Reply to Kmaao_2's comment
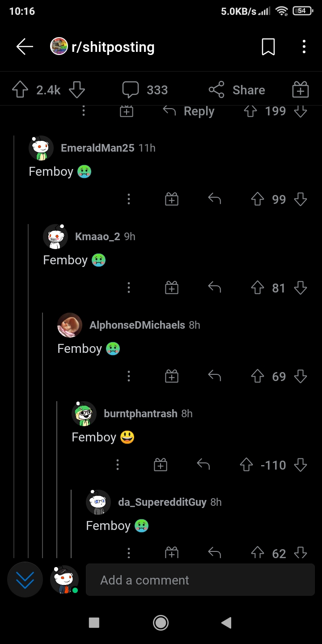Image resolution: width=322 pixels, height=644 pixels. pyautogui.click(x=215, y=288)
